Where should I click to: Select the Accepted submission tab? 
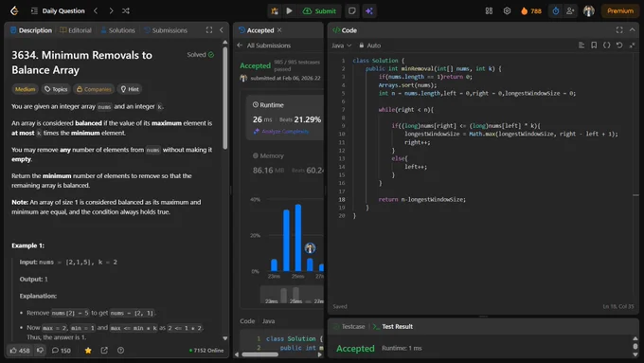coord(257,30)
